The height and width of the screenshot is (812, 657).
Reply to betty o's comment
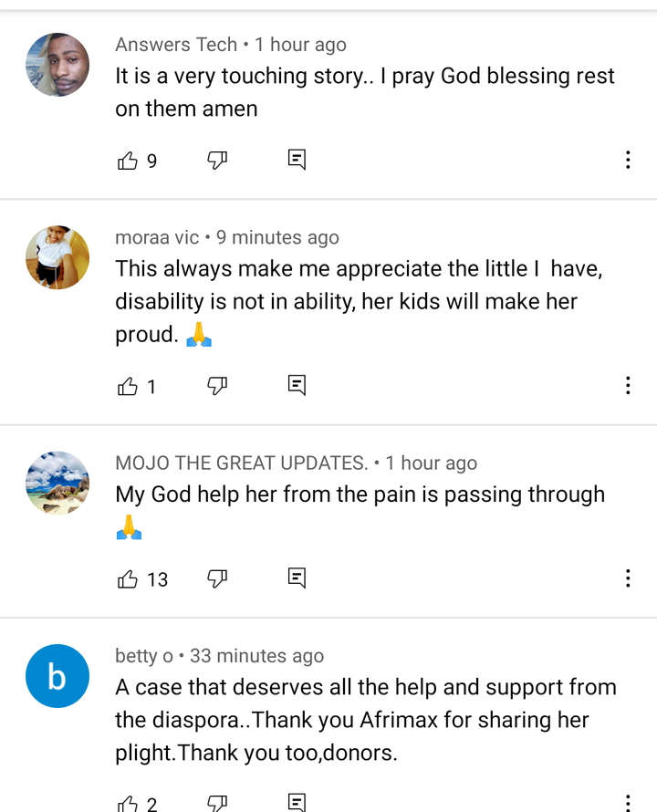point(297,803)
